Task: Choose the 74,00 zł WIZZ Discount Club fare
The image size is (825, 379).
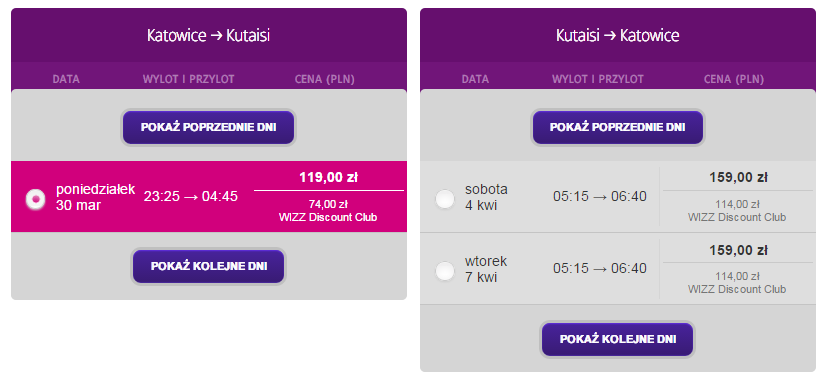Action: click(328, 211)
